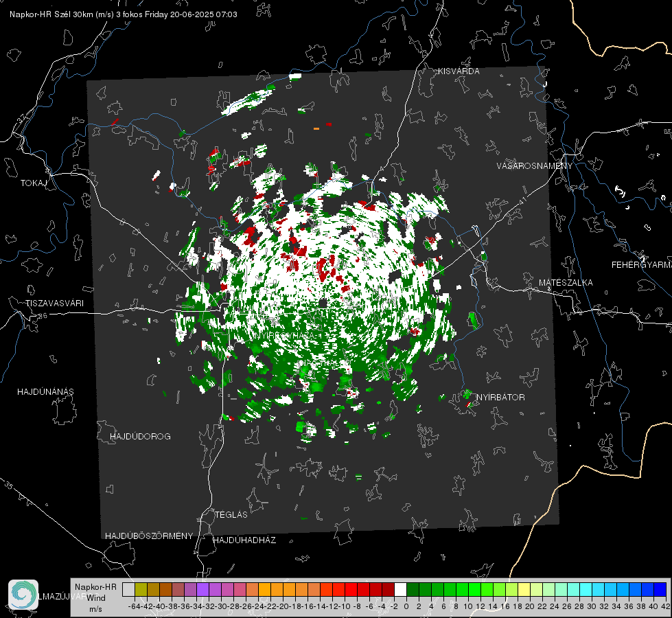
Task: Click the KISVÁRDA town label
Action: pyautogui.click(x=459, y=71)
